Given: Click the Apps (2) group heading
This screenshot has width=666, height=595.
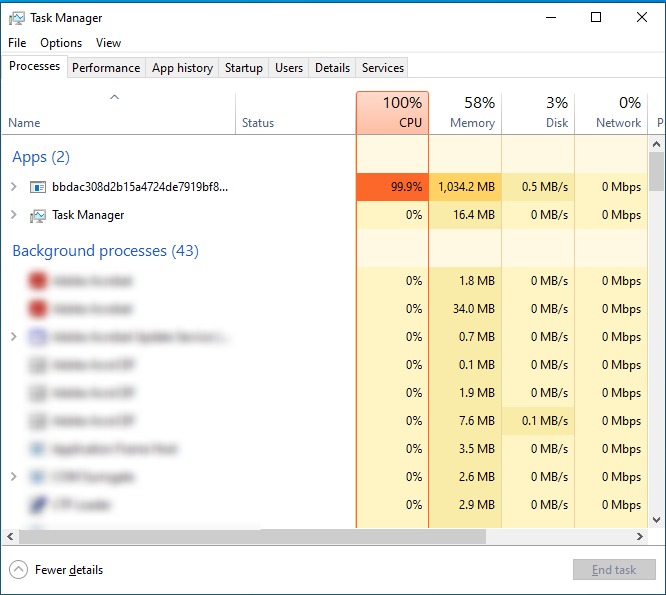Looking at the screenshot, I should click(x=41, y=157).
